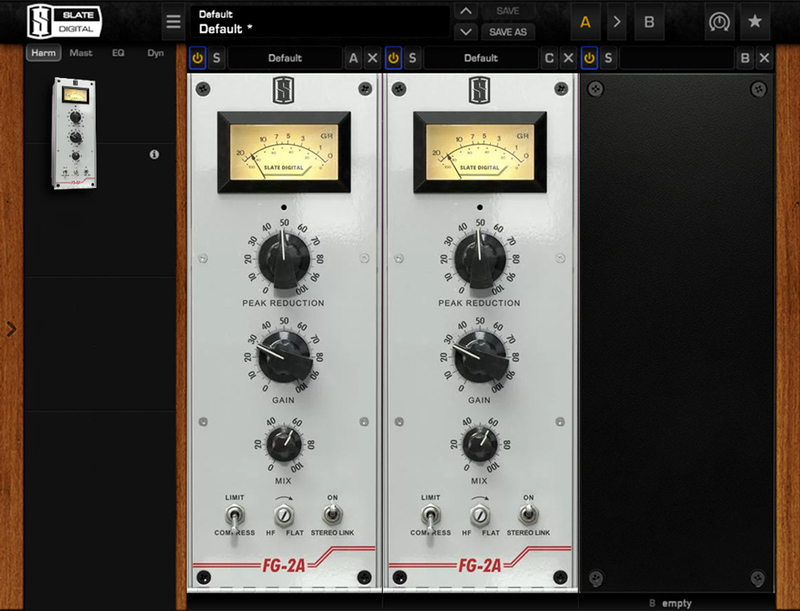
Task: Solo the first module with S button
Action: pos(216,58)
